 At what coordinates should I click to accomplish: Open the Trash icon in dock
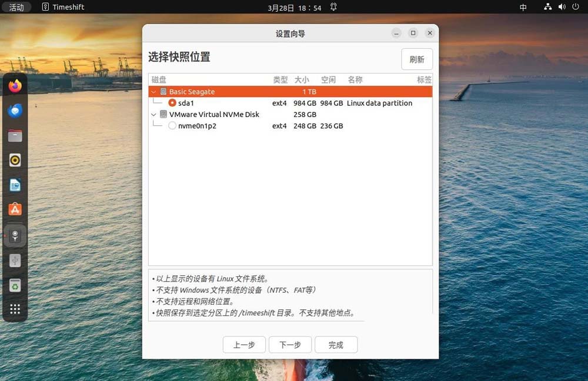(x=15, y=286)
